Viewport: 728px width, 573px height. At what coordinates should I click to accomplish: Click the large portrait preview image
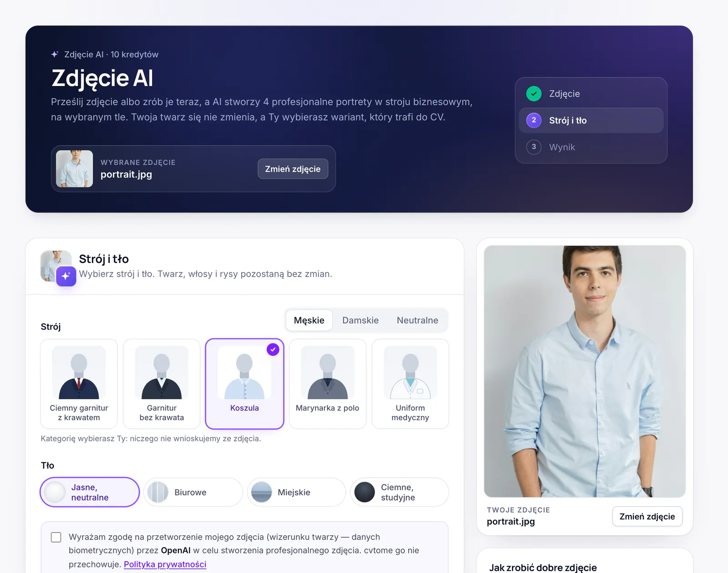(x=585, y=371)
